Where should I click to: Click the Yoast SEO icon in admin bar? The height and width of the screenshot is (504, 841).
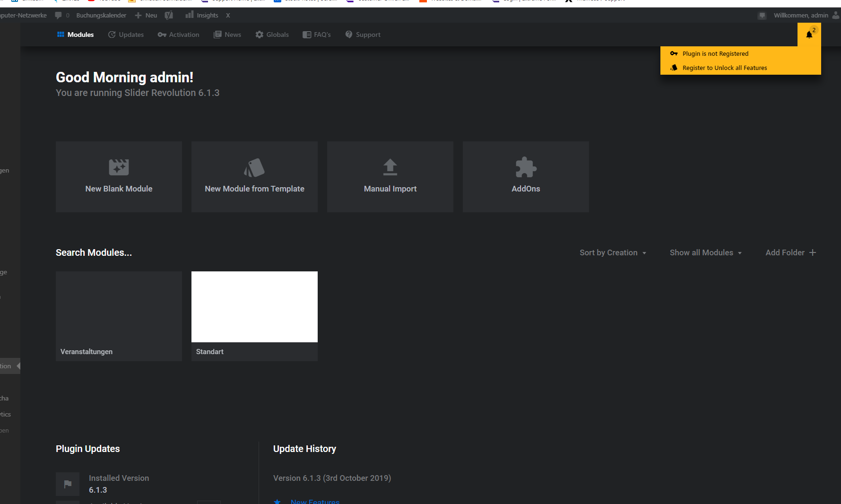click(x=169, y=15)
